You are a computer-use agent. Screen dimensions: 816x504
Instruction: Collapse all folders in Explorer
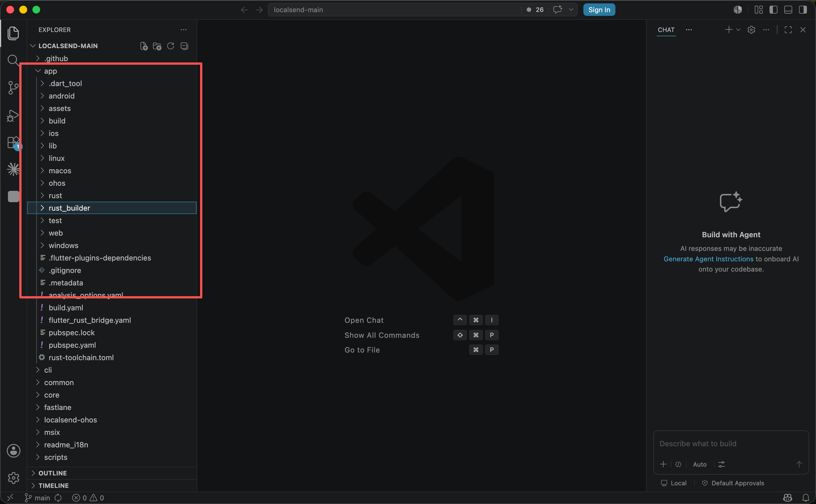[x=184, y=46]
